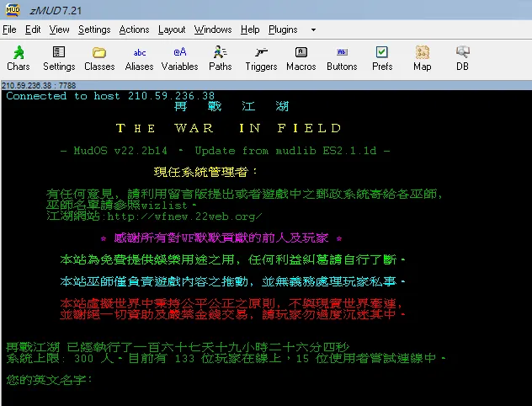532x406 pixels.
Task: Open the File menu
Action: coord(9,29)
